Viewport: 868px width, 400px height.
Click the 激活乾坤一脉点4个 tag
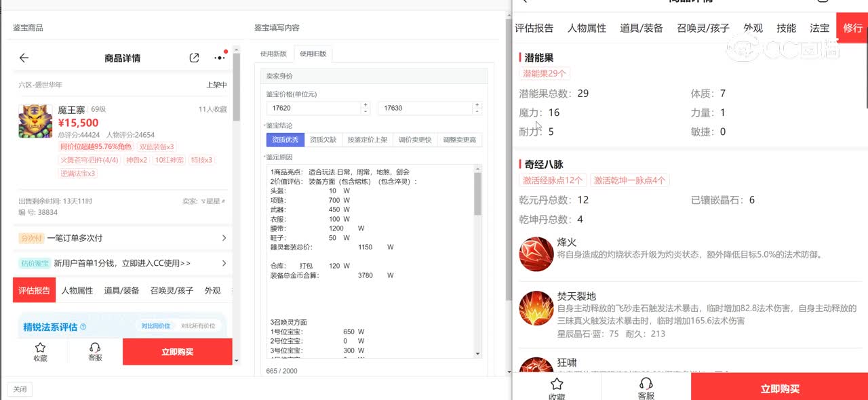pyautogui.click(x=630, y=180)
